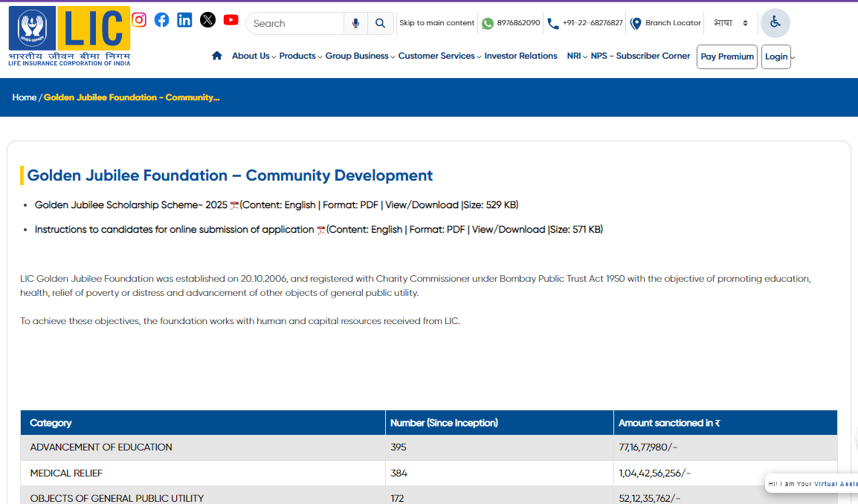Open LIC's YouTube channel
The image size is (858, 504).
[230, 20]
